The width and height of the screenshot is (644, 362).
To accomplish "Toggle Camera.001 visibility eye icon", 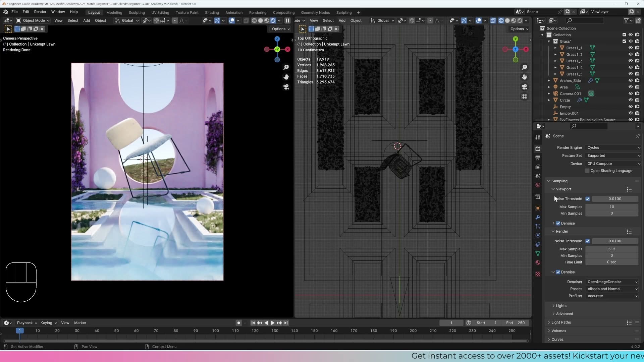I will pyautogui.click(x=631, y=94).
